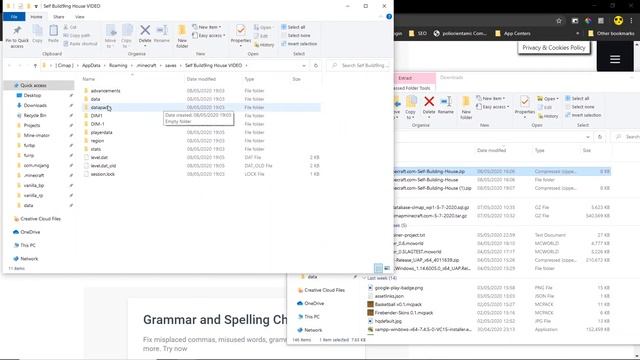
Task: Switch to Home tab in front Explorer
Action: 36,17
